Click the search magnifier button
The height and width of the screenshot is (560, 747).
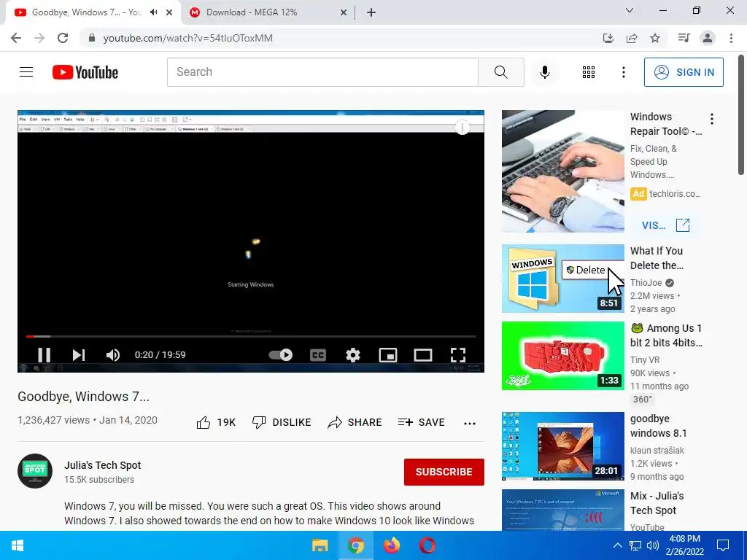(500, 72)
